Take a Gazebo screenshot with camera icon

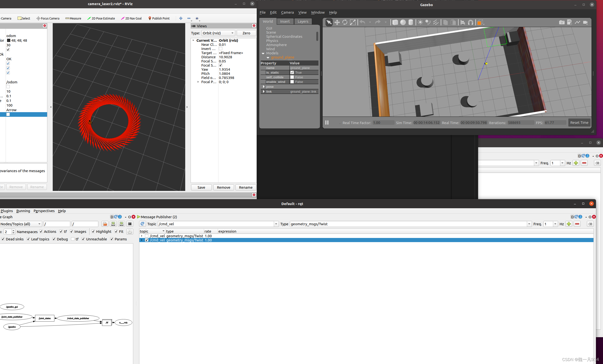[x=562, y=22]
